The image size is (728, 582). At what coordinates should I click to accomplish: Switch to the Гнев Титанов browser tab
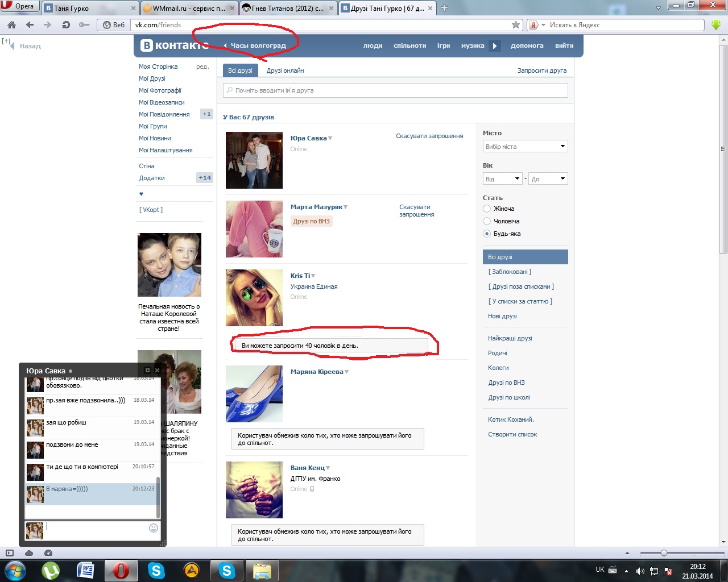[x=288, y=8]
